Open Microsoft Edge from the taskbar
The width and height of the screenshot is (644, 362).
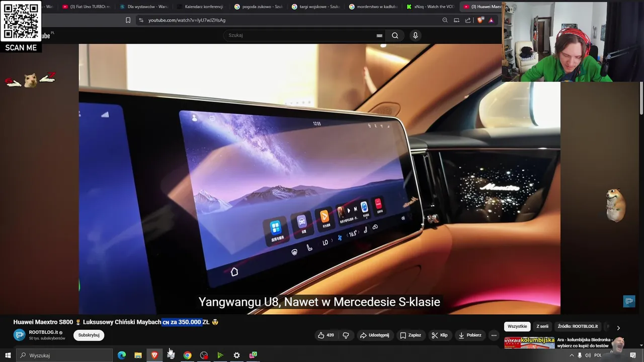point(122,355)
